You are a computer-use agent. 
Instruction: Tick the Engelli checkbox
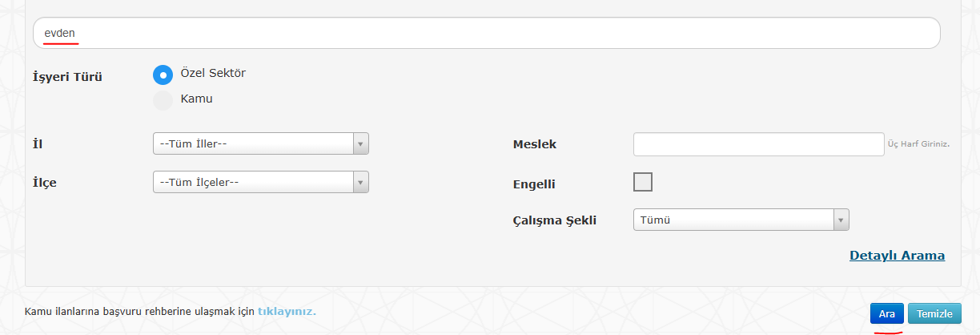643,182
